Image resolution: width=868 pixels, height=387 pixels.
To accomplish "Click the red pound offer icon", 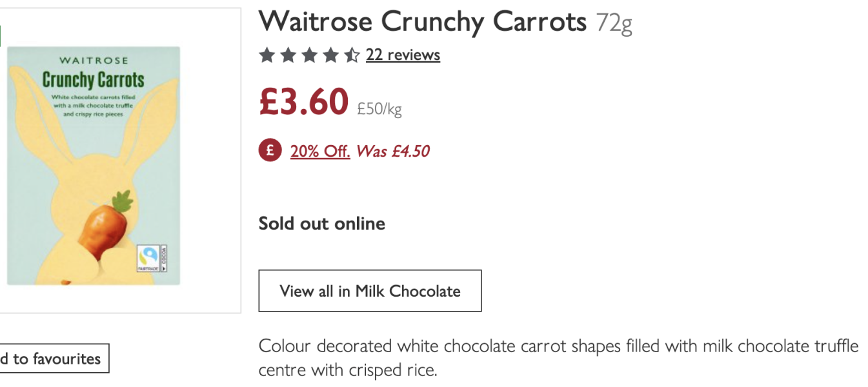I will tap(270, 151).
